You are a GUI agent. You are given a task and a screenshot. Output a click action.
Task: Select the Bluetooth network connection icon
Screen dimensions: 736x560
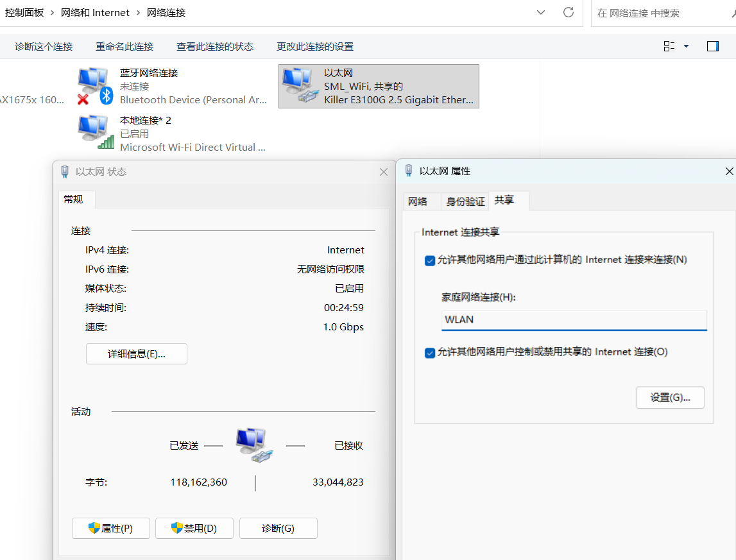95,86
